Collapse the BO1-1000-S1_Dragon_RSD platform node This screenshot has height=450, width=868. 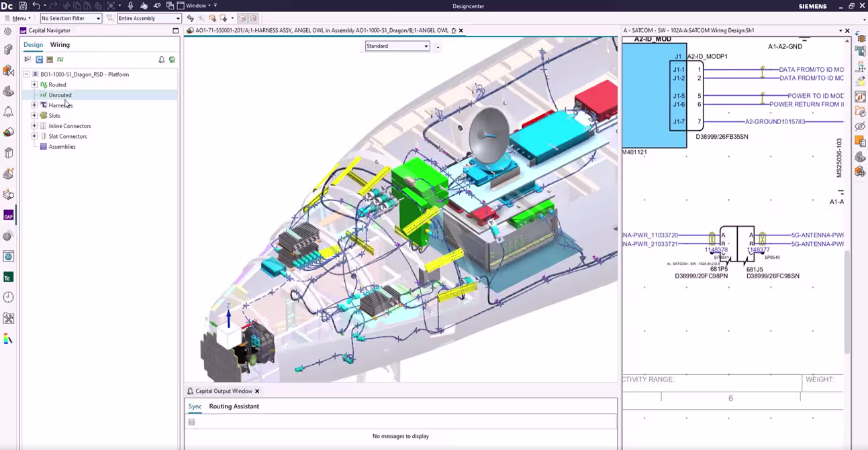(x=26, y=74)
